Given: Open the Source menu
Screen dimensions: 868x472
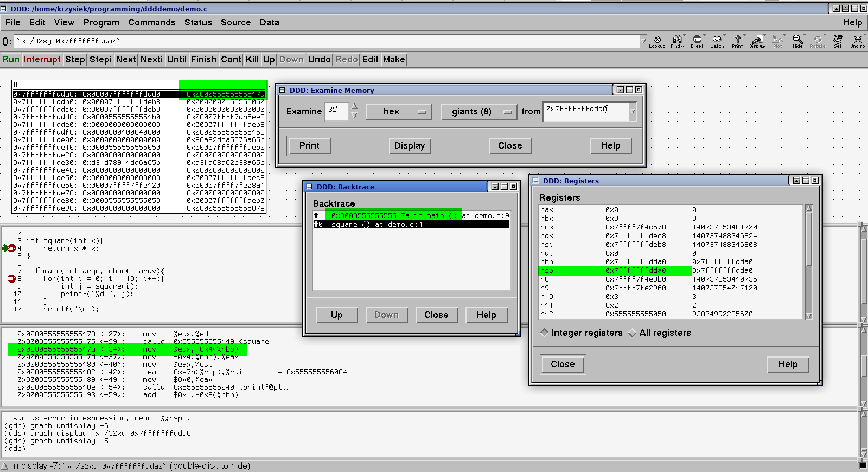Looking at the screenshot, I should [x=235, y=22].
